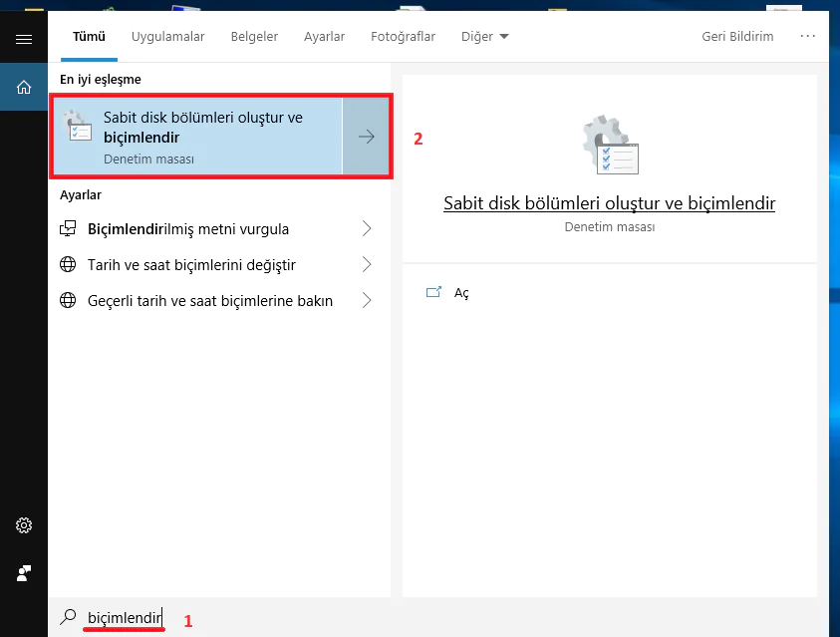Switch to the Belgeler tab
The height and width of the screenshot is (637, 840).
click(254, 37)
